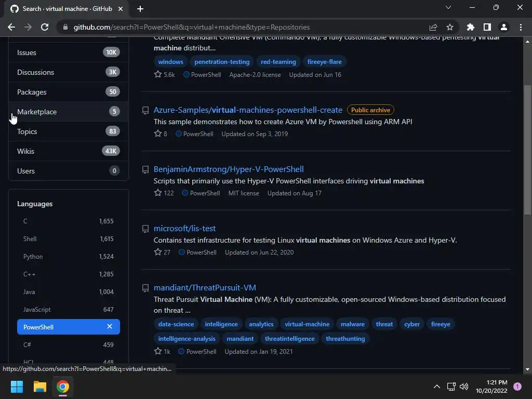Open Azure-Samples/virtual-machines-powershell-create repository
This screenshot has height=399, width=532.
(248, 110)
